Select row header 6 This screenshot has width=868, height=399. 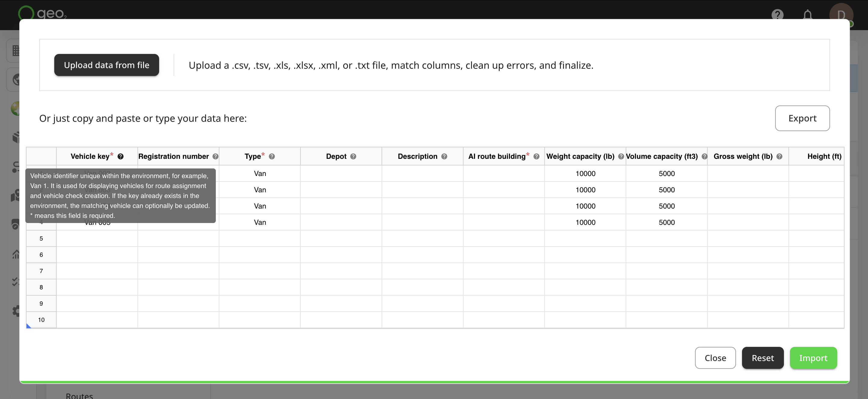click(41, 255)
